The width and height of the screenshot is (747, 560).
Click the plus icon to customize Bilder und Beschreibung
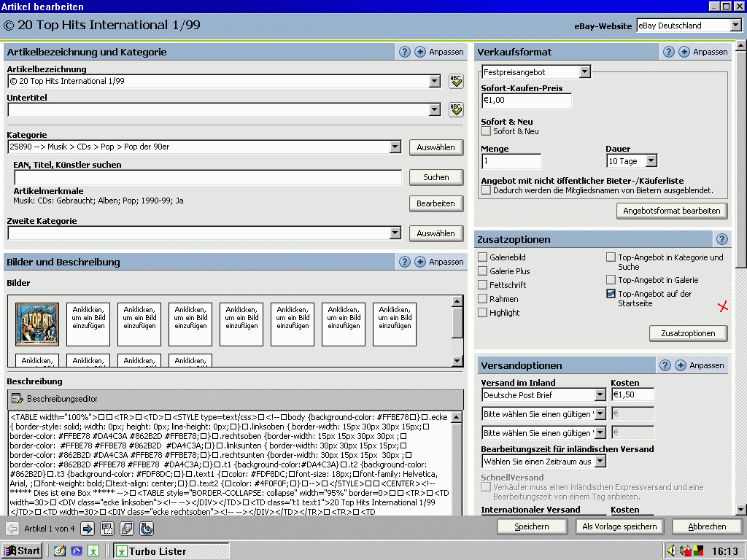pyautogui.click(x=419, y=262)
